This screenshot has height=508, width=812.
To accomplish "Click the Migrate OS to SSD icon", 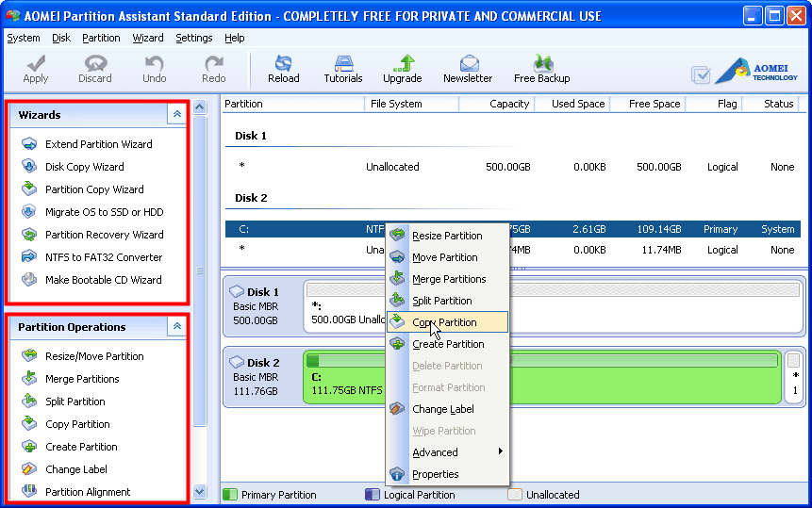I will 29,211.
